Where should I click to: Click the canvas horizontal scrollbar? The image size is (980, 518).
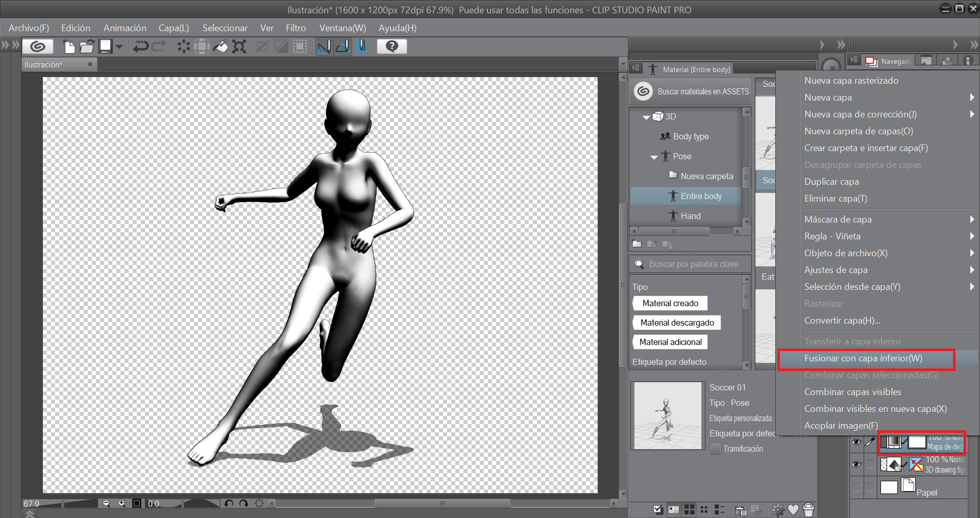pos(442,503)
